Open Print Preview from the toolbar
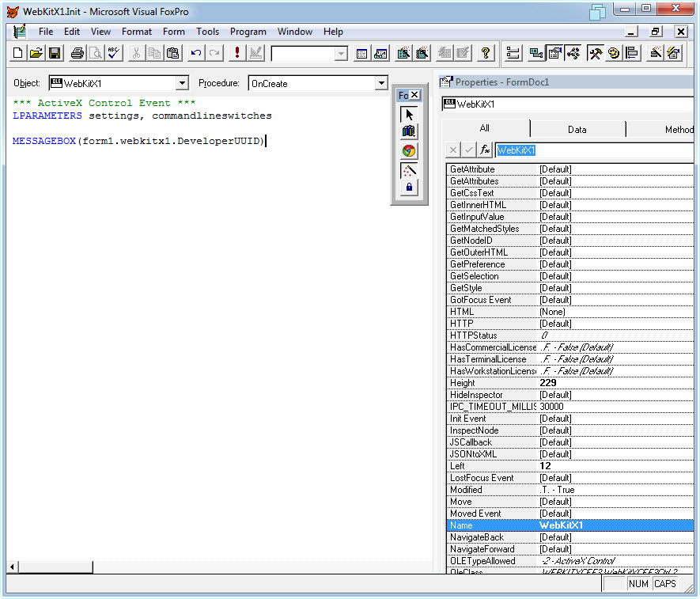Screen dimensions: 700x599 (x=96, y=53)
